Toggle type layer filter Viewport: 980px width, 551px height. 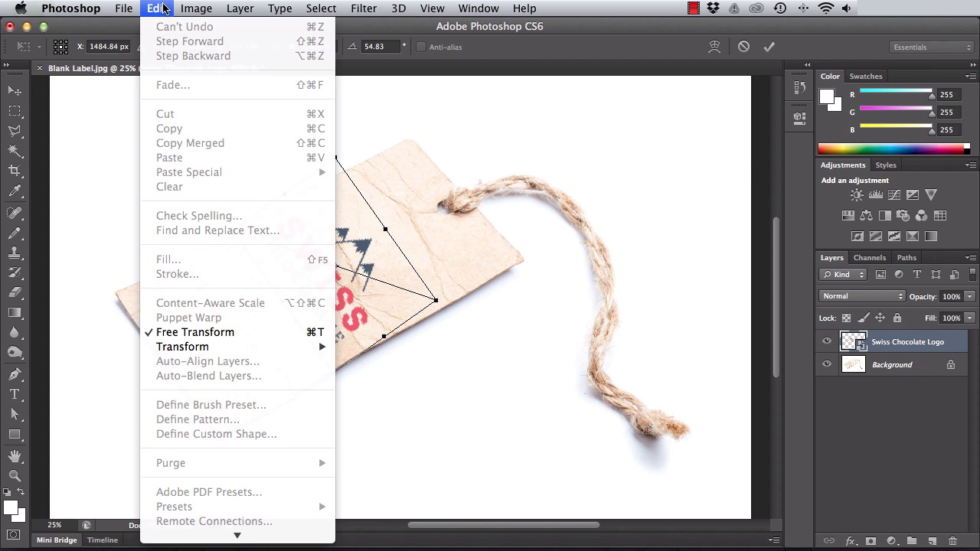(917, 275)
